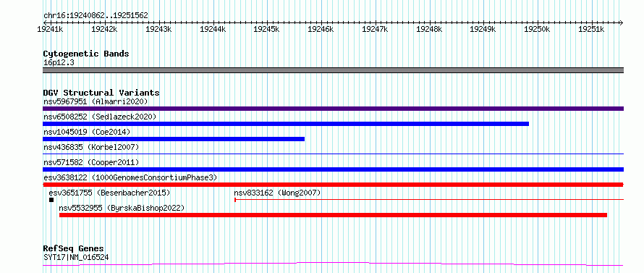Click the small black esv3651755 marker

point(51,200)
